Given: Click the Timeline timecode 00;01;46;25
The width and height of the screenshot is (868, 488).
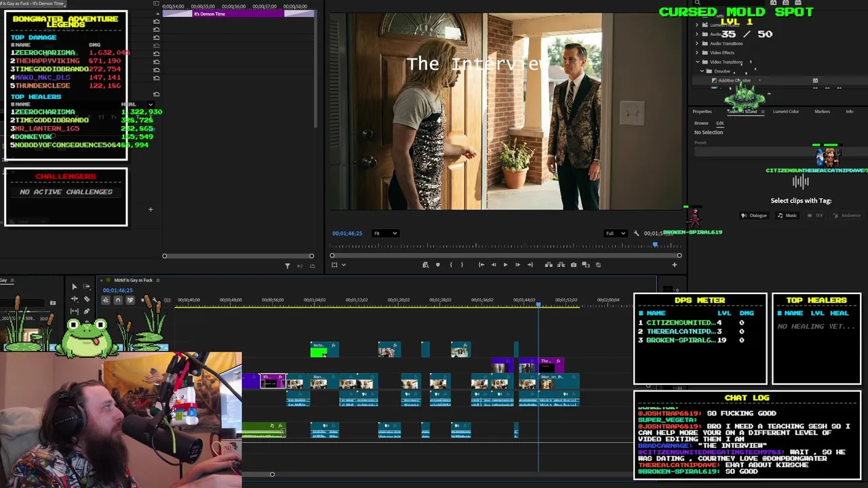Looking at the screenshot, I should (x=117, y=290).
